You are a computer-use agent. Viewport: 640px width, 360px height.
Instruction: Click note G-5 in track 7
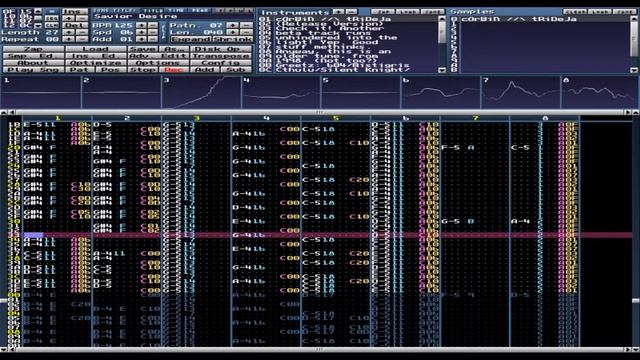point(451,221)
